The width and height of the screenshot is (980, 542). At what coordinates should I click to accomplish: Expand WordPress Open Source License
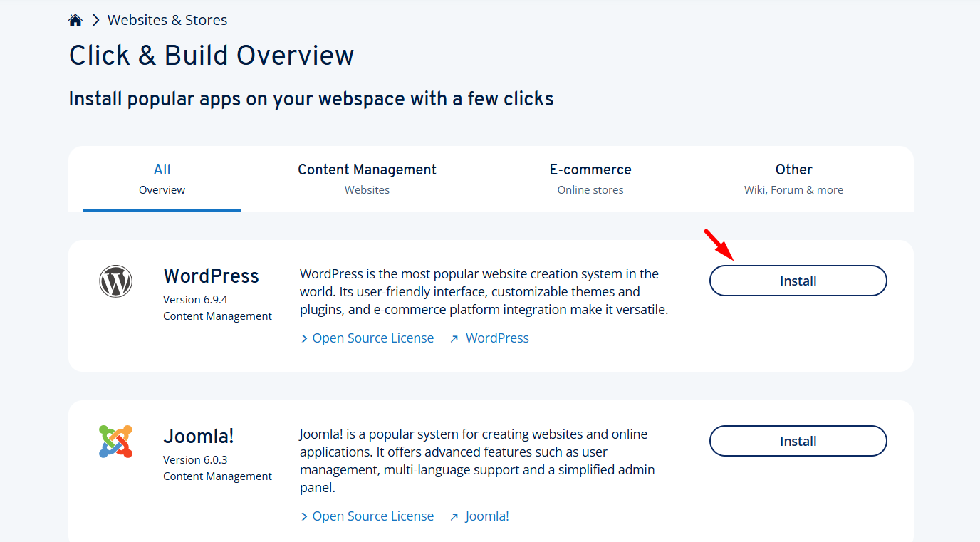coord(367,338)
